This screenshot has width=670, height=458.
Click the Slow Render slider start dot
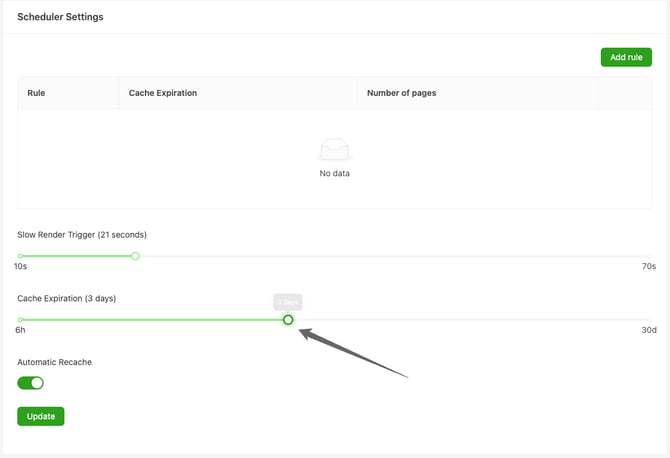point(20,256)
